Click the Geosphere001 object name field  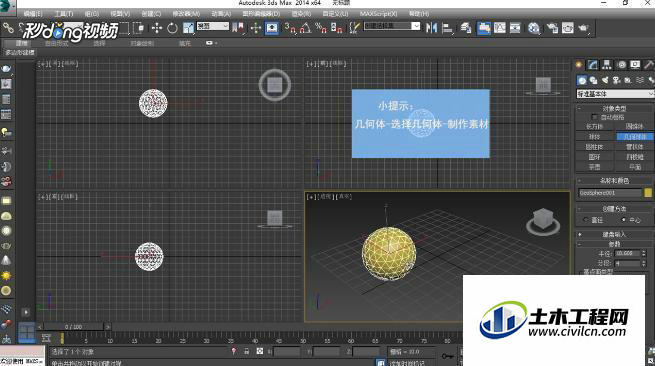coord(610,193)
